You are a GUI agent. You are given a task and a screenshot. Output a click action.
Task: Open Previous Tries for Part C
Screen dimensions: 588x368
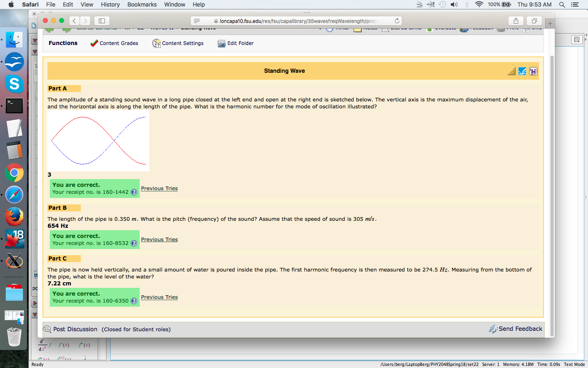(159, 297)
